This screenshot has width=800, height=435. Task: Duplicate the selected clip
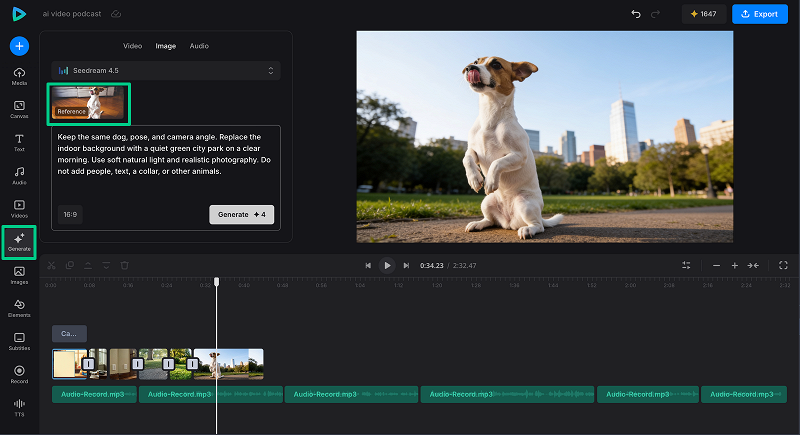pyautogui.click(x=70, y=265)
